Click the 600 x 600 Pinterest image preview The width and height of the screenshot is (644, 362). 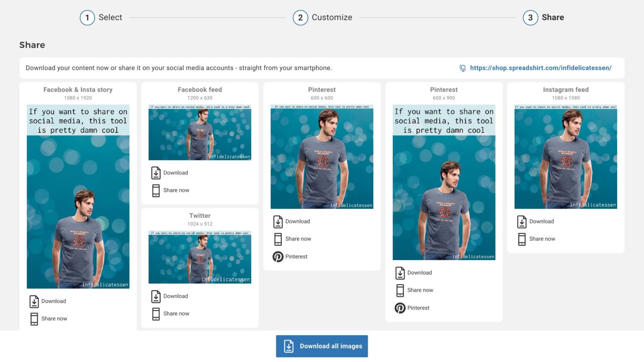click(x=322, y=156)
